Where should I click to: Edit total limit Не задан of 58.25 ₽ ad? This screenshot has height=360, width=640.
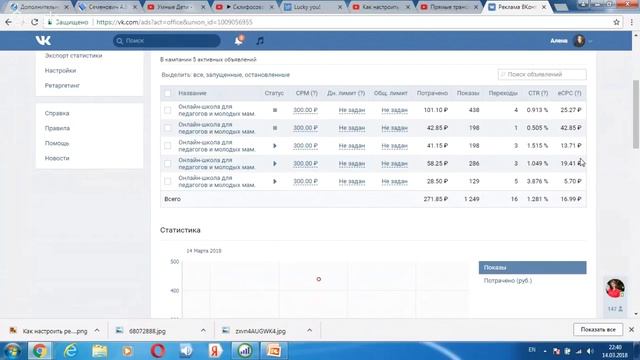[x=394, y=164]
